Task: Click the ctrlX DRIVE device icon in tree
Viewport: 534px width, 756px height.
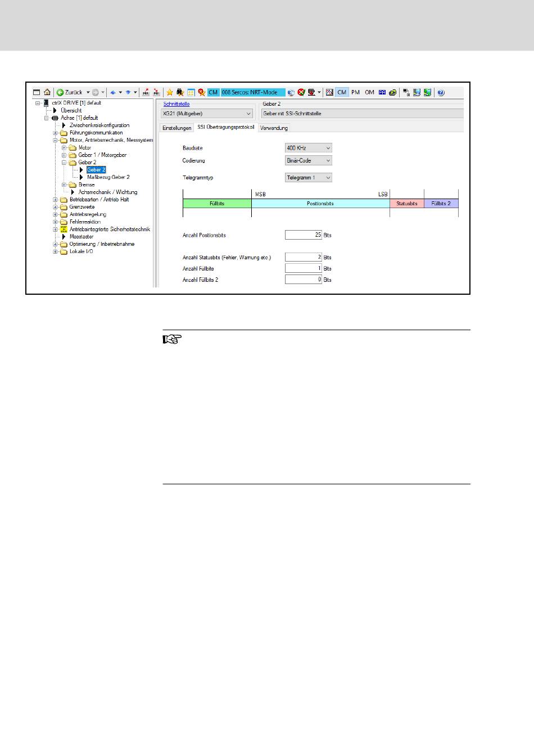Action: point(46,103)
